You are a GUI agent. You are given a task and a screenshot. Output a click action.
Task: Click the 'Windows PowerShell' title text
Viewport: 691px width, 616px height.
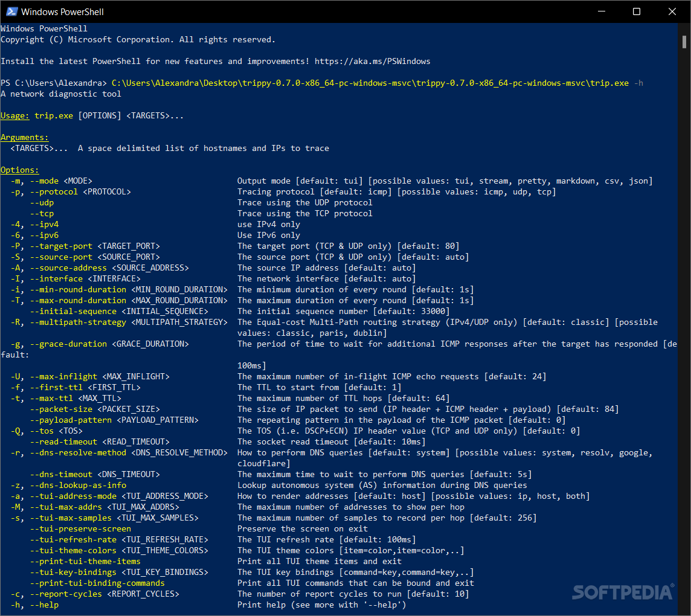[63, 12]
